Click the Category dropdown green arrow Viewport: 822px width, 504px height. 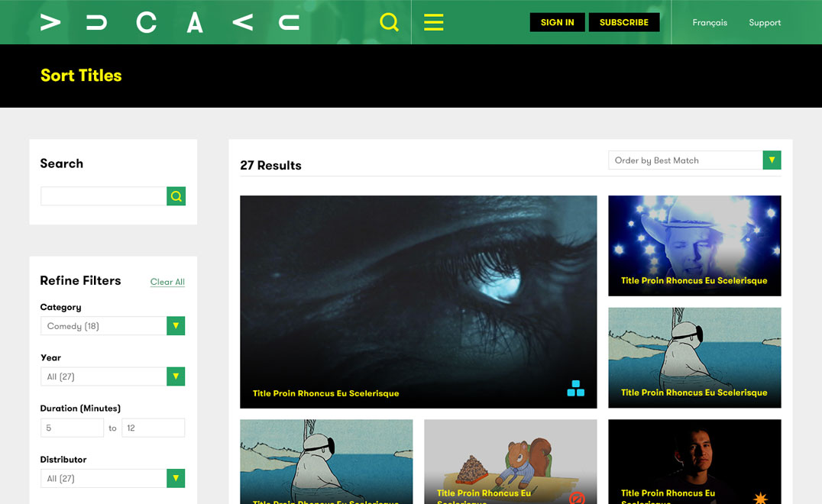(x=176, y=326)
